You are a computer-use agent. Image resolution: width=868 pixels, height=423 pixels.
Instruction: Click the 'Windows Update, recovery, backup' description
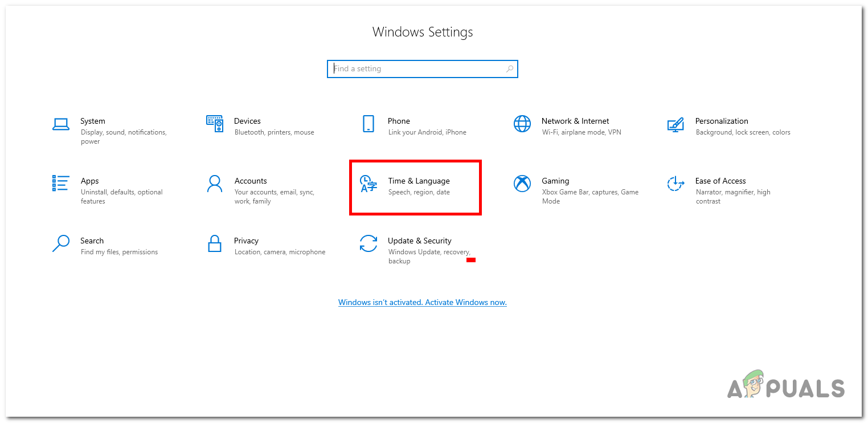coord(429,257)
